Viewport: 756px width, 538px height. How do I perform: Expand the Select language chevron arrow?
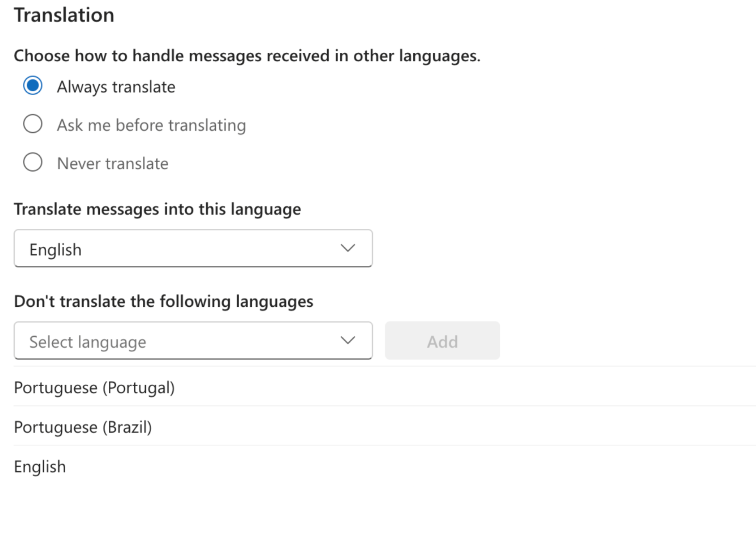click(348, 340)
